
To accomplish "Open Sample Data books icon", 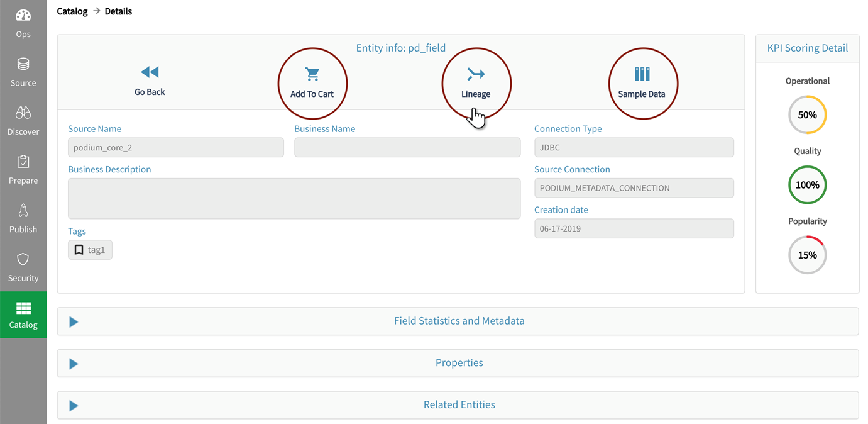I will [642, 74].
